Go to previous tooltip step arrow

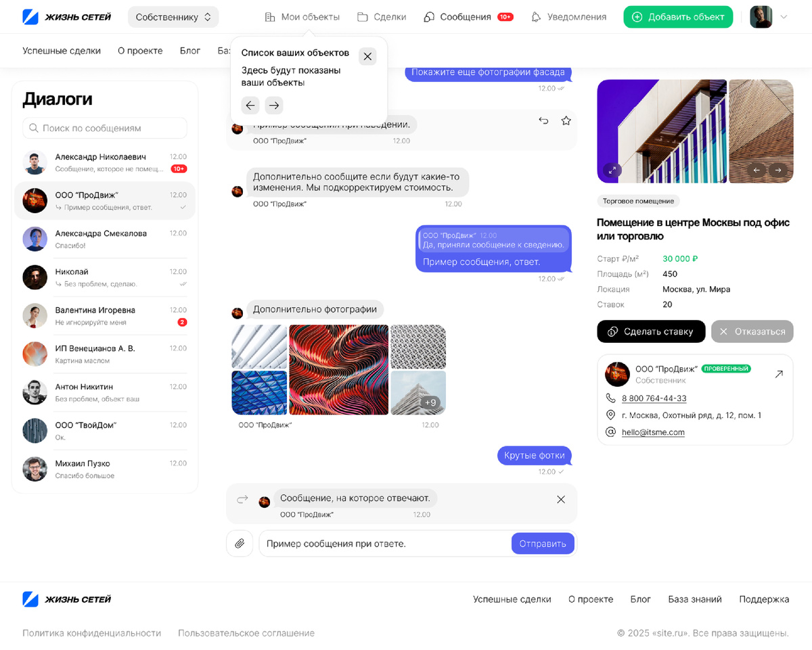pyautogui.click(x=250, y=105)
